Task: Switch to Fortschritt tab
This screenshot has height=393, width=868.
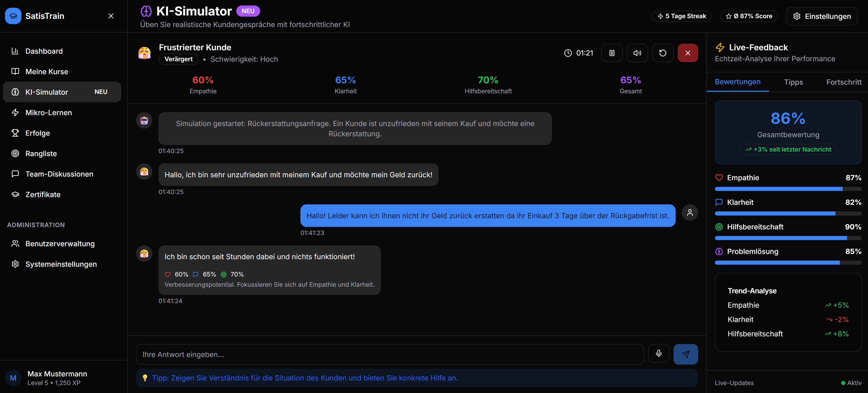Action: [844, 82]
